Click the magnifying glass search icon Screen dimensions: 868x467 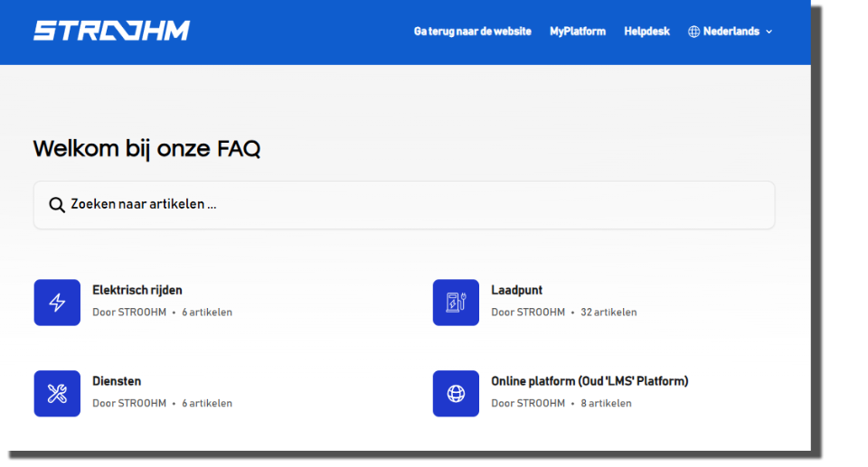pos(56,205)
